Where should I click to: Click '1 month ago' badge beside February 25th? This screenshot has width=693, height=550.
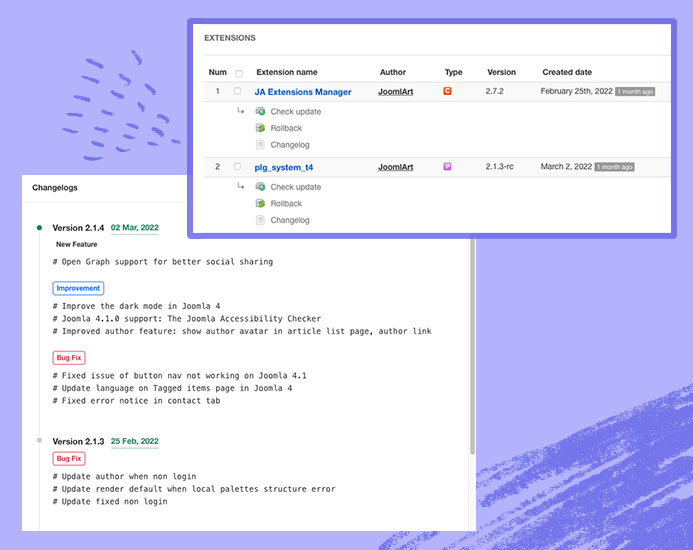pos(635,92)
